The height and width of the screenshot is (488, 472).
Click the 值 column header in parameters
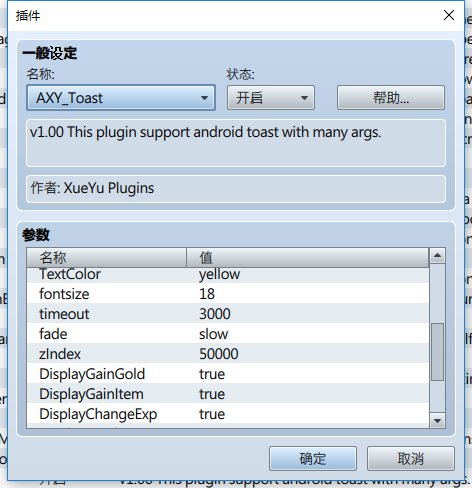tap(307, 257)
